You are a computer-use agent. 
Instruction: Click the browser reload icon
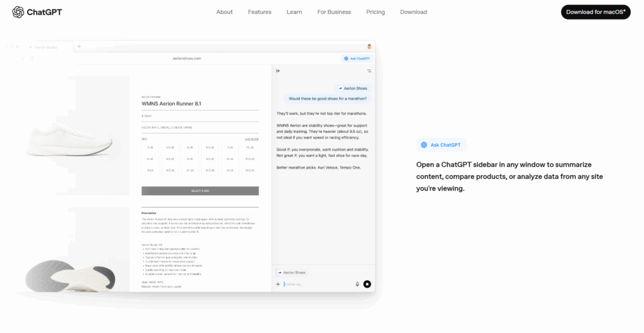click(32, 59)
